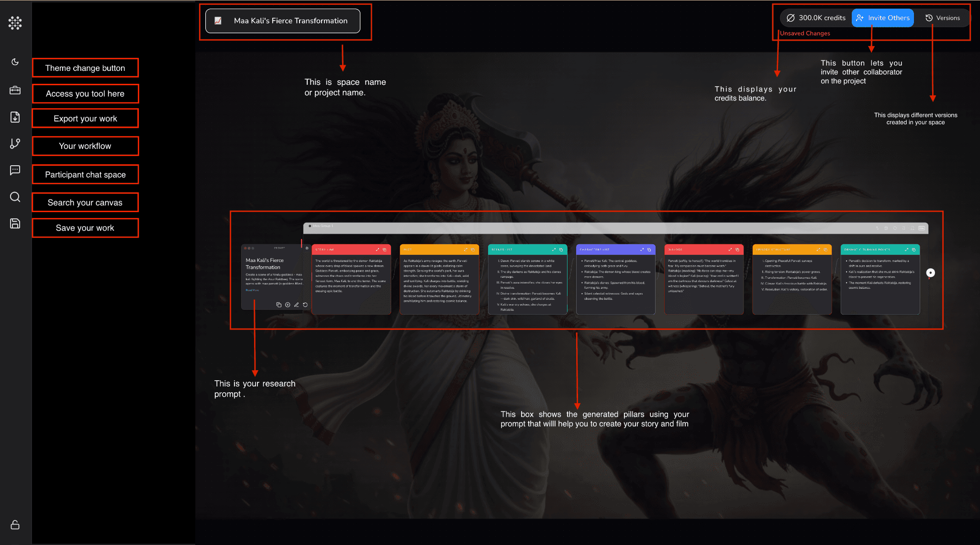Copy the Character List card contents

coord(649,250)
